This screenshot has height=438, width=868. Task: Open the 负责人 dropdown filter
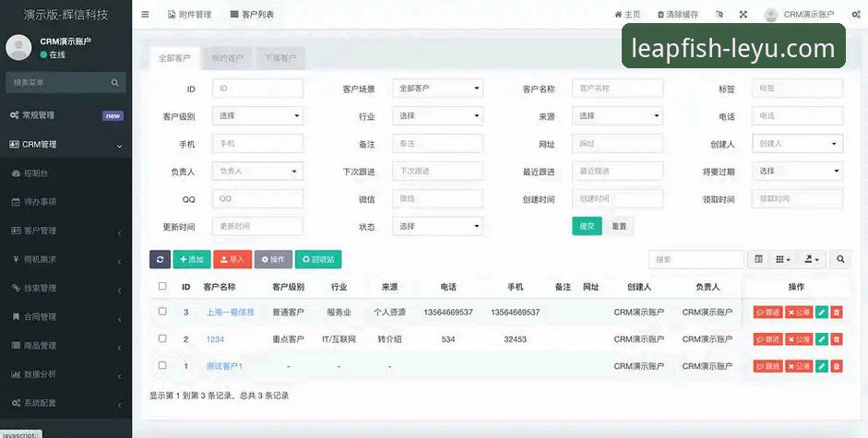(258, 172)
